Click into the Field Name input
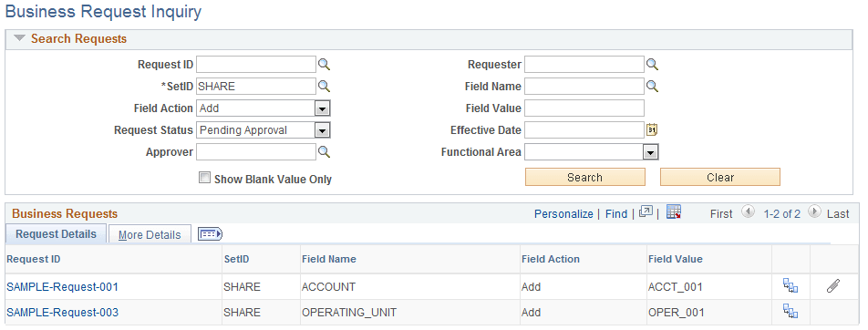Viewport: 868px width, 330px height. (584, 87)
